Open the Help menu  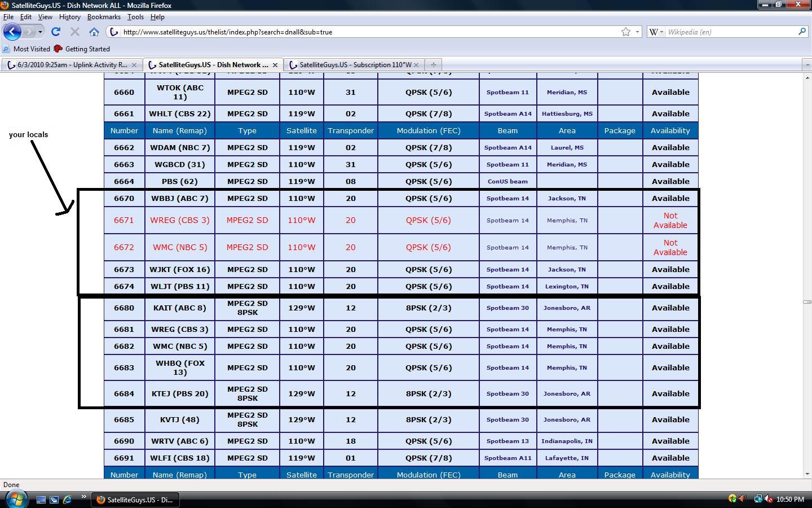(x=157, y=17)
